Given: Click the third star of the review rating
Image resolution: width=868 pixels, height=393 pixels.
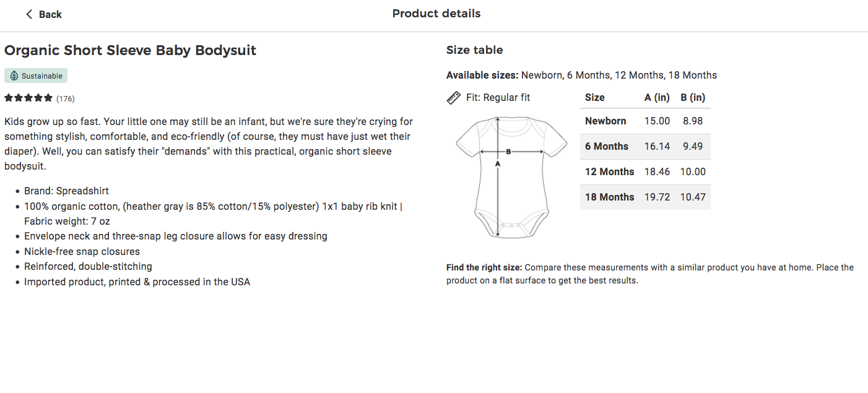Looking at the screenshot, I should (28, 98).
